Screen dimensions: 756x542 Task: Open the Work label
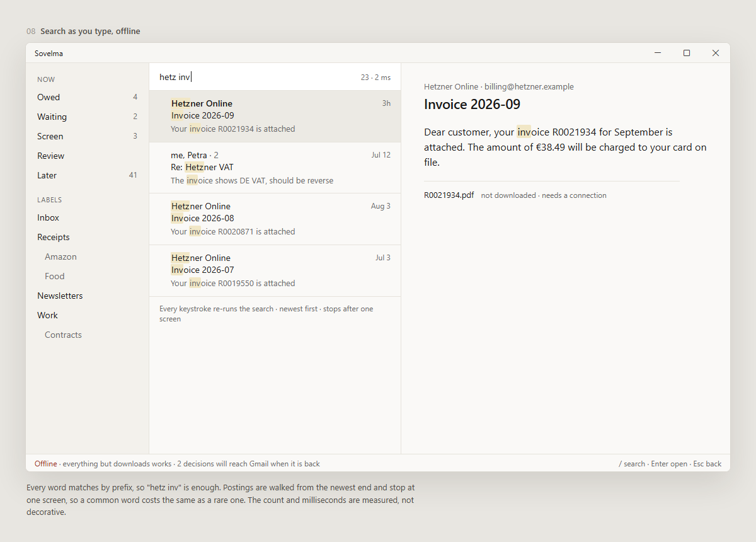87,315
